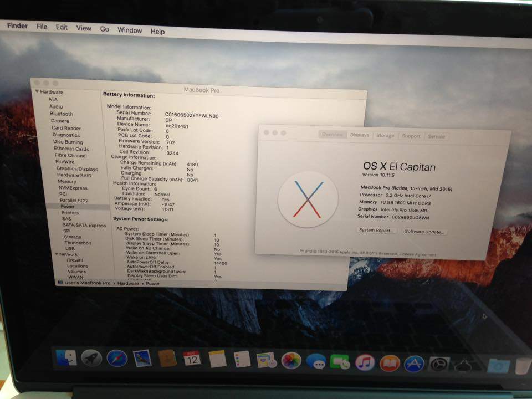
Task: Open System Preferences gear in Dock
Action: [x=439, y=365]
